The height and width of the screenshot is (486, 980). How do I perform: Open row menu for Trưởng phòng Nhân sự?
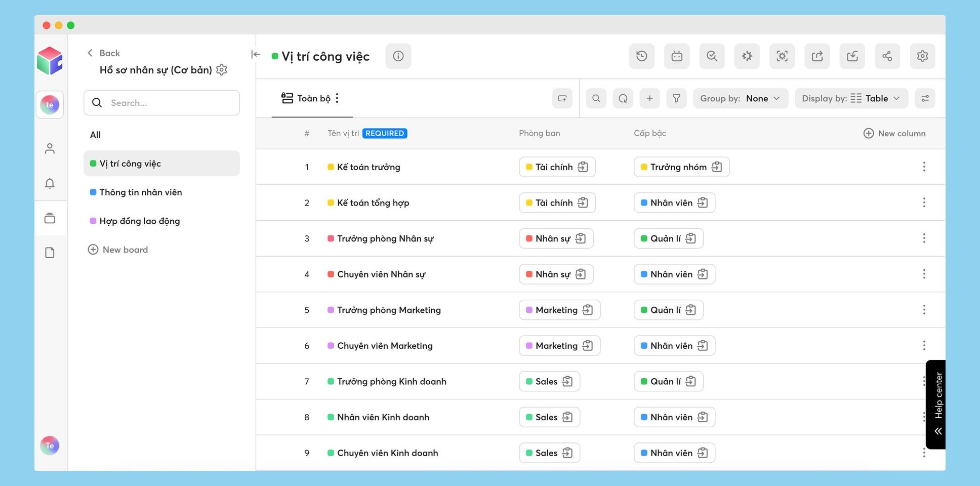tap(924, 238)
